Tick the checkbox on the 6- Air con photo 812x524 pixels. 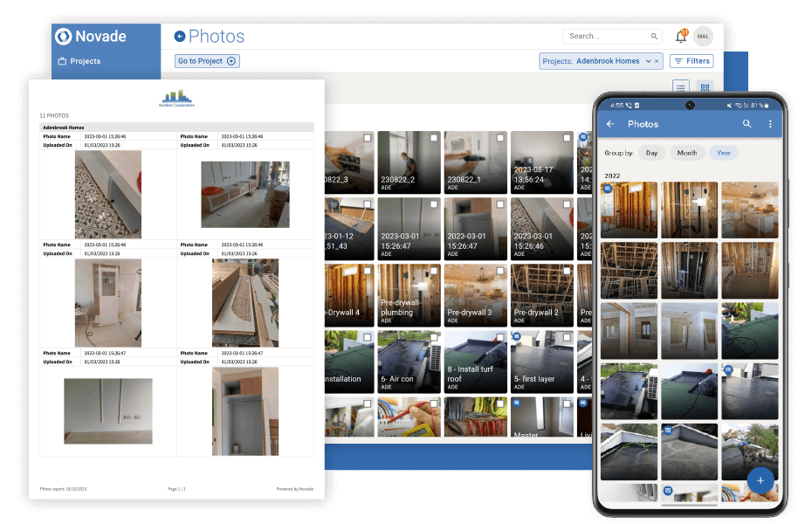pos(433,336)
